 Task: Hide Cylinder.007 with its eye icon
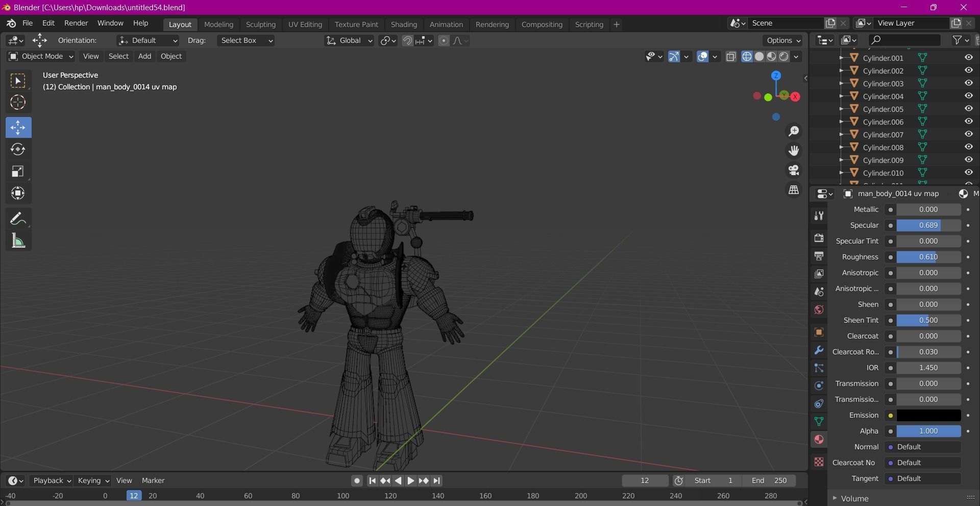pyautogui.click(x=968, y=134)
